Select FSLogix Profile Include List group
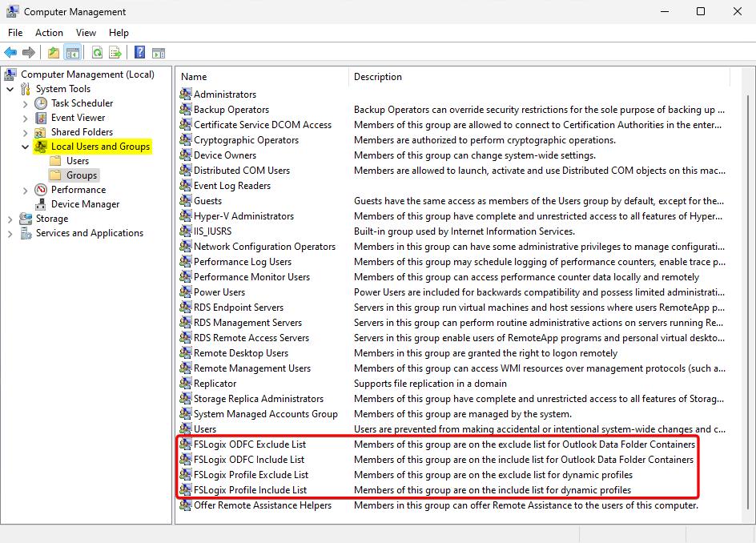 tap(250, 490)
